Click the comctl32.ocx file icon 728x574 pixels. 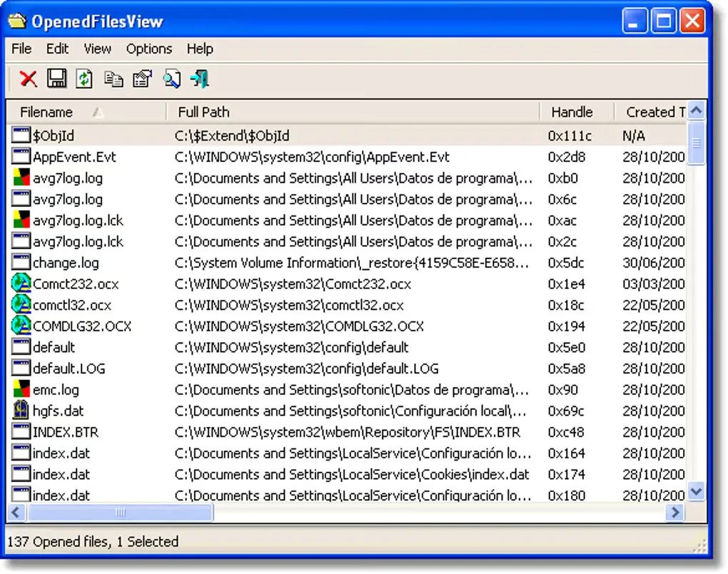[21, 305]
